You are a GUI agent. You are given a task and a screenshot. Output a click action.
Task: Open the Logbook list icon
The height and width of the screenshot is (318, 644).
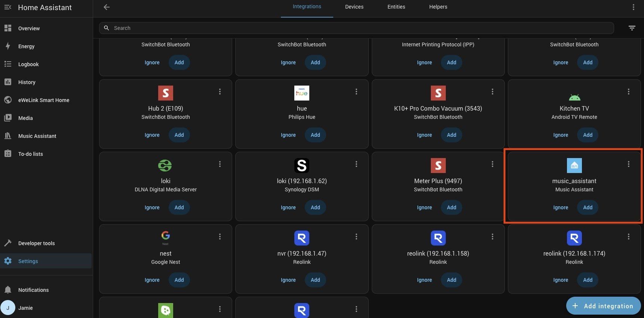pyautogui.click(x=8, y=64)
